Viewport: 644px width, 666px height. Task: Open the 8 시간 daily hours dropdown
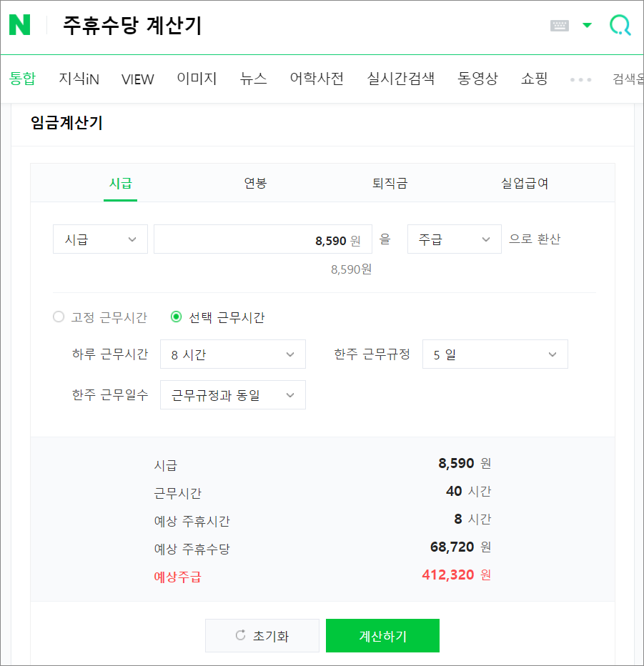pos(232,354)
